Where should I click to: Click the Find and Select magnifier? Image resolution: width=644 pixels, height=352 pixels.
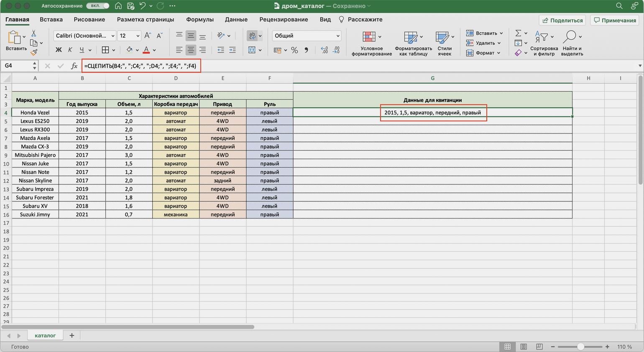[x=570, y=37]
